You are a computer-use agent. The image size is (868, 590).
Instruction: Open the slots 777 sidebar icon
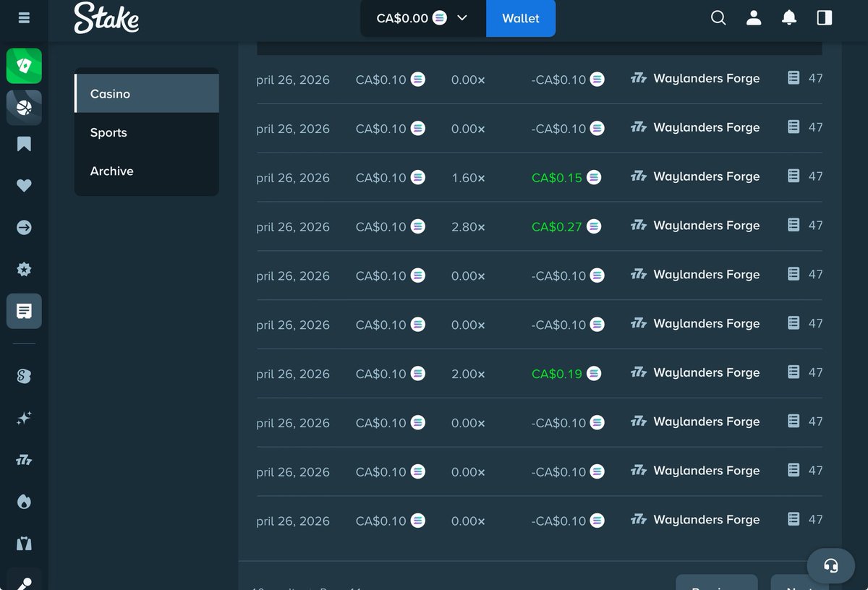point(24,460)
